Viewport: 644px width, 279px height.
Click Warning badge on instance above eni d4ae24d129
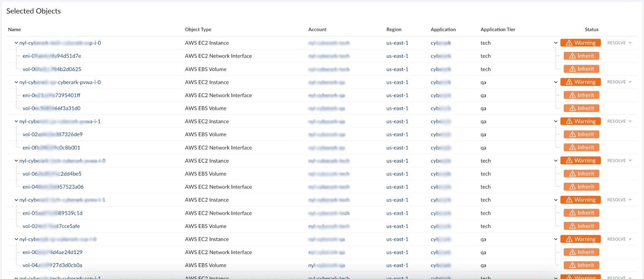(x=580, y=239)
